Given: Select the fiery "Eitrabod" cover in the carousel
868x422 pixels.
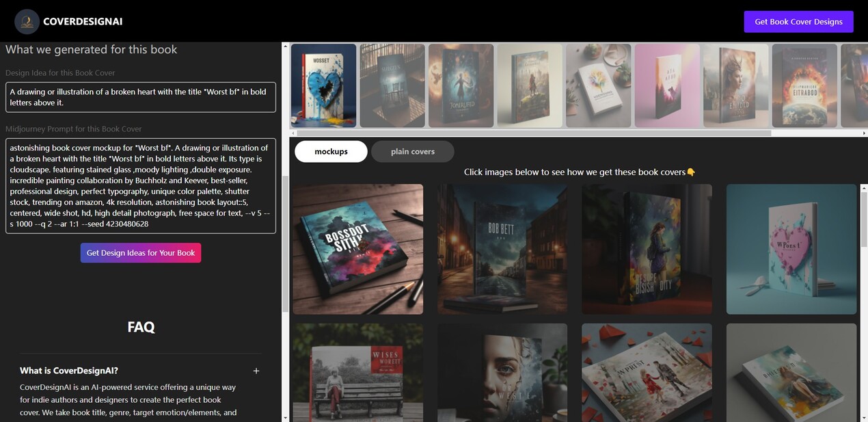Looking at the screenshot, I should coord(804,86).
